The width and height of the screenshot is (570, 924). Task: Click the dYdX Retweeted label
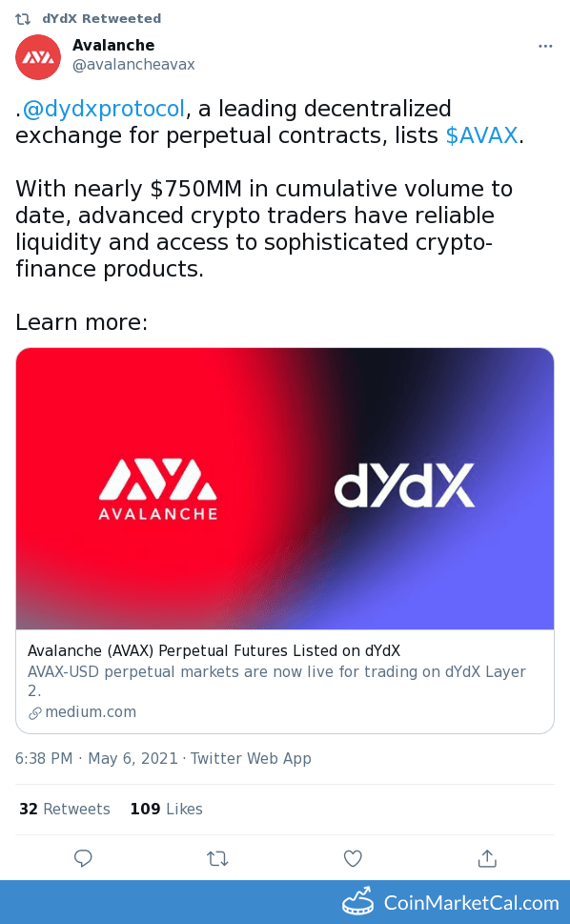coord(102,19)
